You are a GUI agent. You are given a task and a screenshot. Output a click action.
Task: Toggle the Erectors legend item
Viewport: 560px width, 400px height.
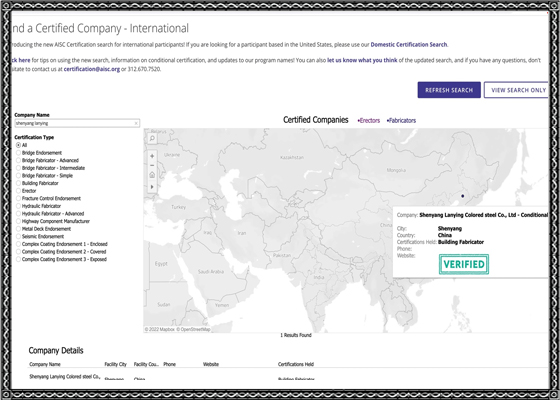point(369,121)
